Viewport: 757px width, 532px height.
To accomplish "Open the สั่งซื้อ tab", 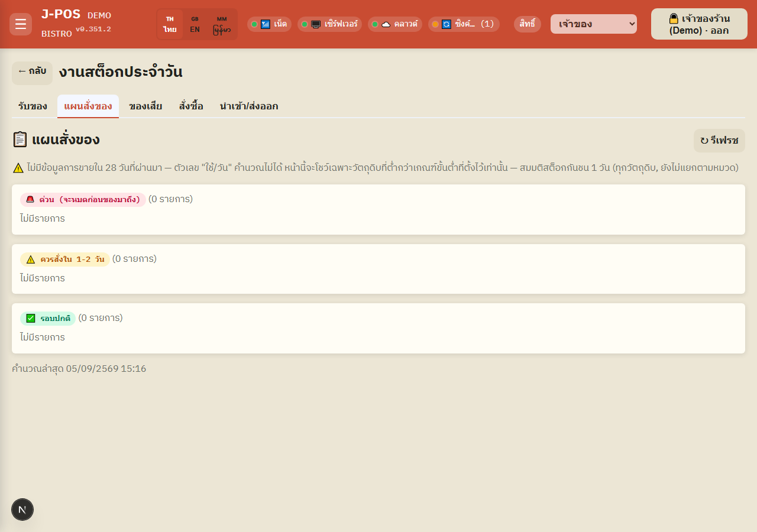I will [x=191, y=106].
